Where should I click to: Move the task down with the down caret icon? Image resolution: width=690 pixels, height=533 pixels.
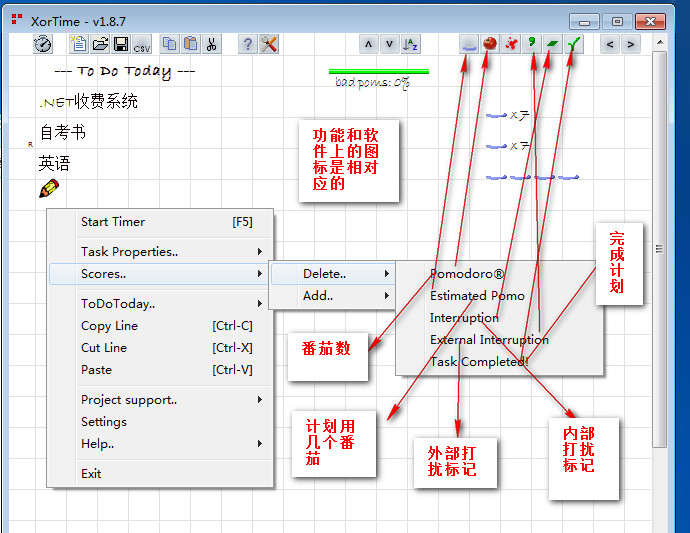(x=389, y=44)
